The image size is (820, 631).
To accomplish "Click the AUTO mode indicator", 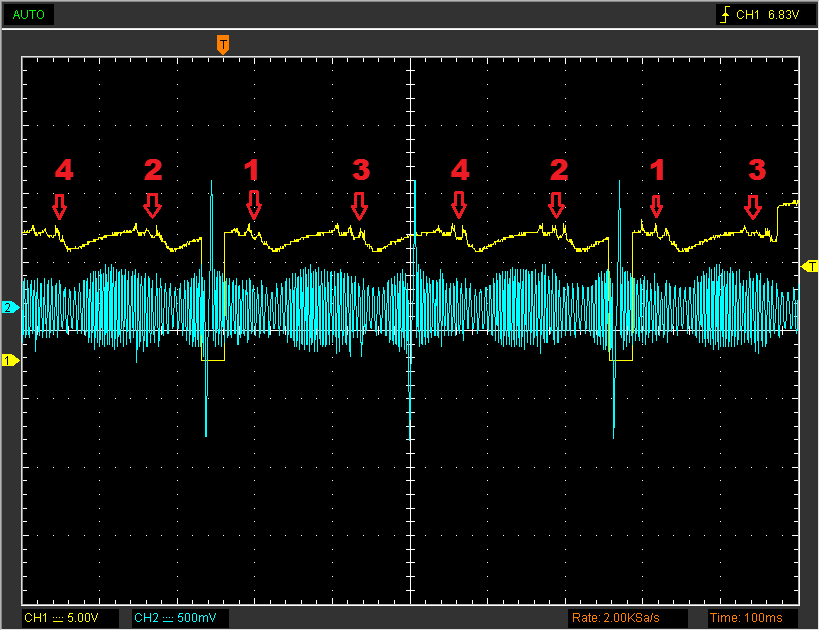I will click(x=28, y=16).
